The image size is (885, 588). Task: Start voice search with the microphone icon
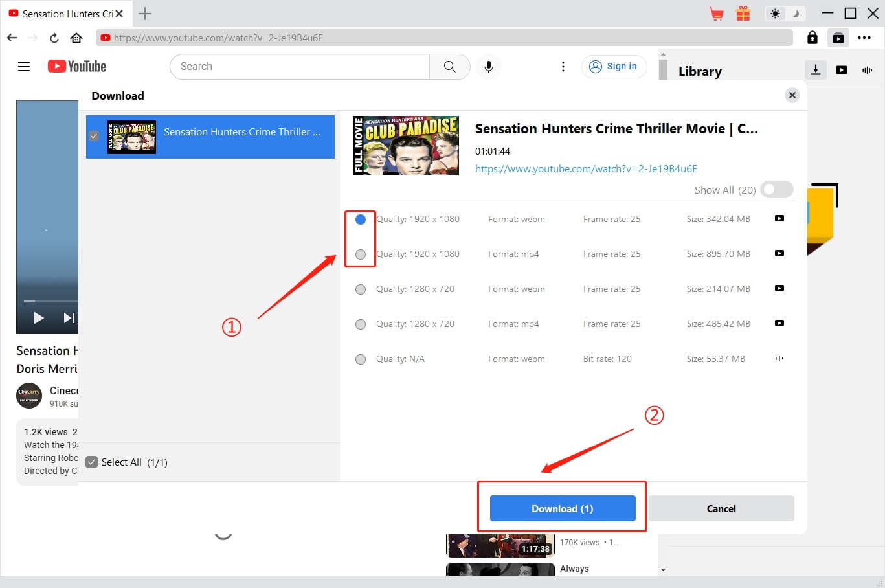488,66
